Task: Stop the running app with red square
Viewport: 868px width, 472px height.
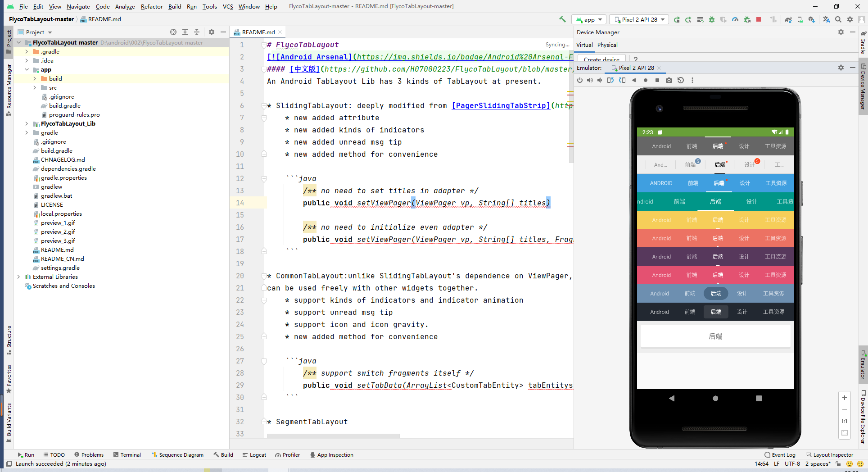Action: pyautogui.click(x=759, y=19)
